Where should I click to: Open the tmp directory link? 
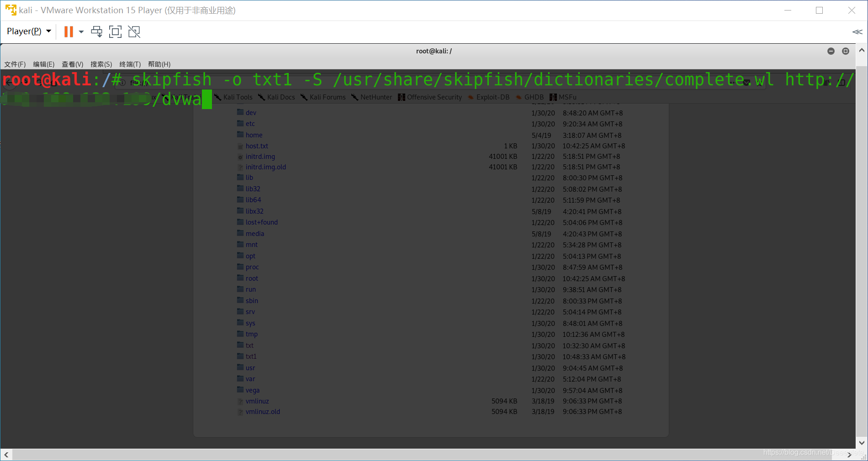[x=252, y=334]
